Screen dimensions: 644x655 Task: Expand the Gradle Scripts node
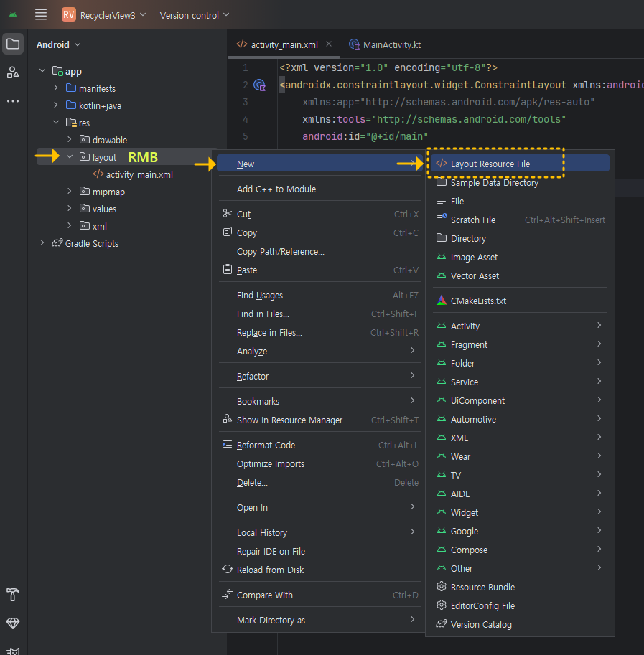(x=42, y=242)
